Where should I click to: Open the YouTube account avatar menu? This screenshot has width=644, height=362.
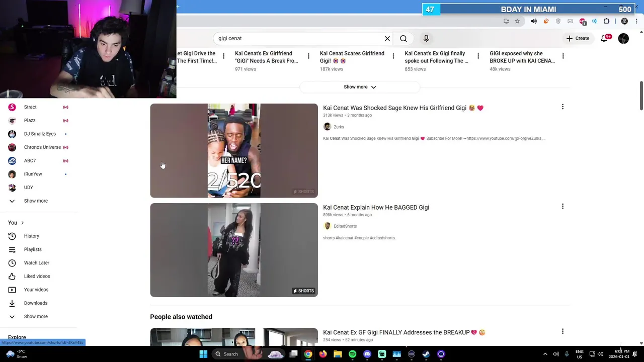[623, 38]
